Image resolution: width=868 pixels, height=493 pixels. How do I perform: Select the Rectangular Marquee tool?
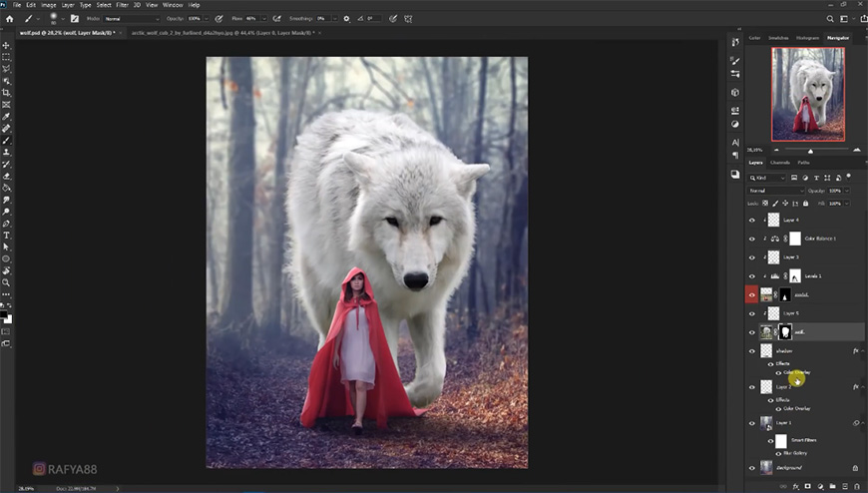pyautogui.click(x=7, y=57)
